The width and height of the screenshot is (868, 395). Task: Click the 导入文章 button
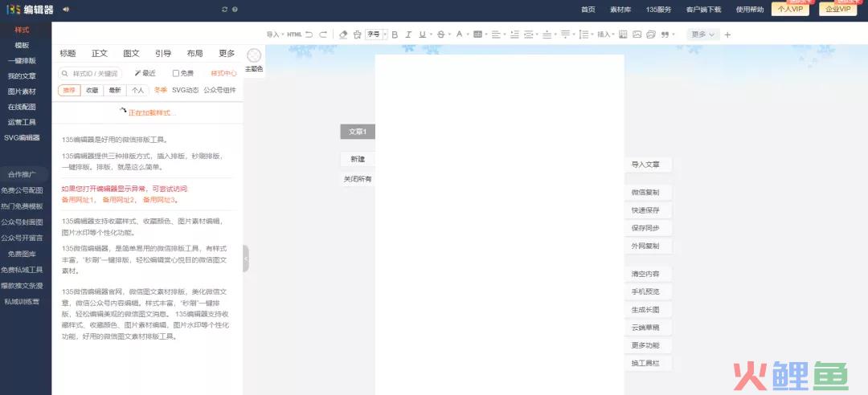(648, 165)
